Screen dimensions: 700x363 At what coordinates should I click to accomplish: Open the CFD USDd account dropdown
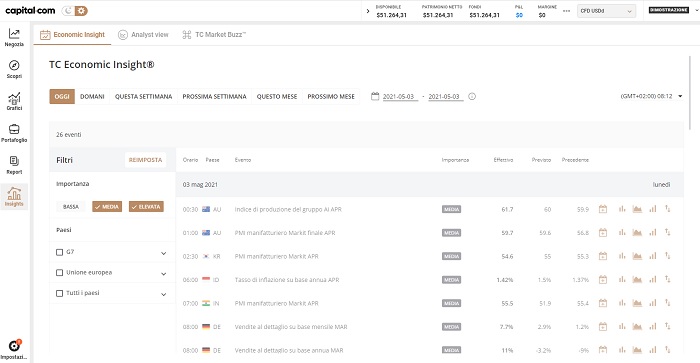pos(606,11)
